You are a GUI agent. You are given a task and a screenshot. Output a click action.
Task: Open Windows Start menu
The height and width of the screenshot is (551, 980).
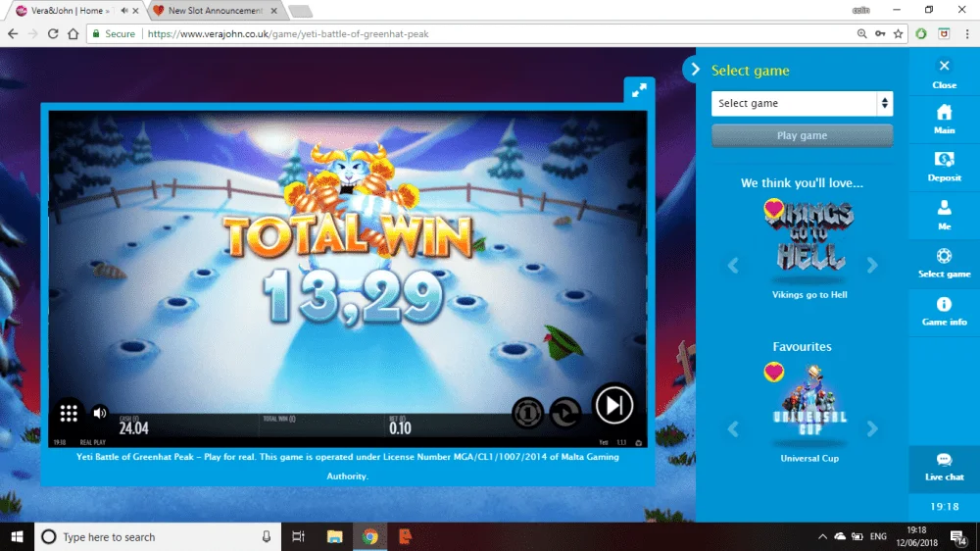pos(17,536)
